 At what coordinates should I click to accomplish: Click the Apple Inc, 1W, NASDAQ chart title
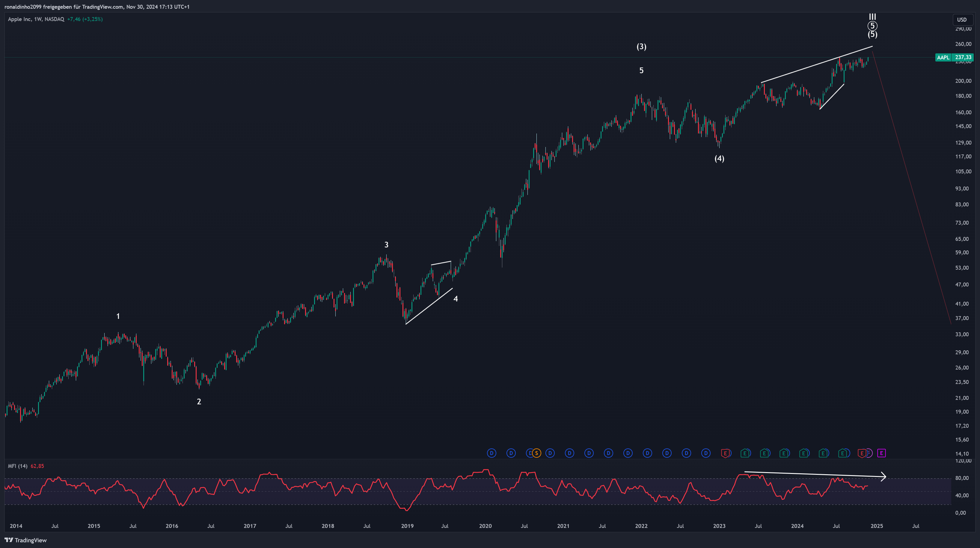click(x=36, y=19)
